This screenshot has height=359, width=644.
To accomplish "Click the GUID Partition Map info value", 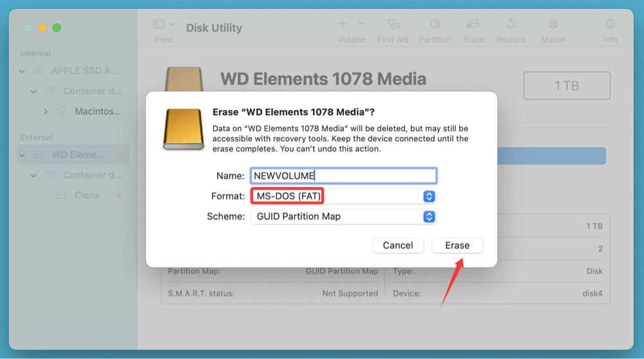I will (342, 272).
